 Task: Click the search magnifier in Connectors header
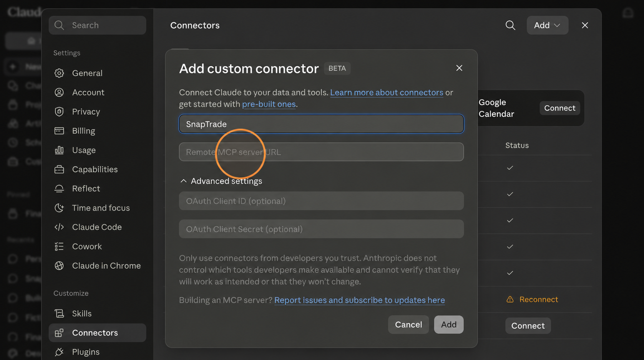[510, 25]
